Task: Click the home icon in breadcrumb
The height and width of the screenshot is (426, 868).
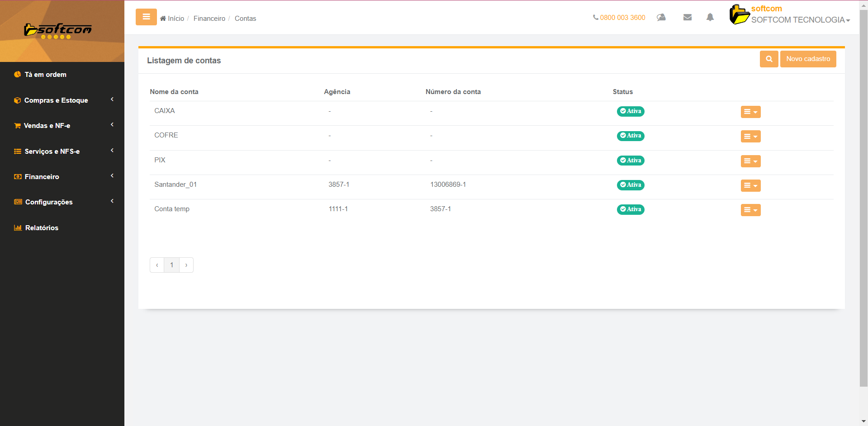Action: coord(163,19)
